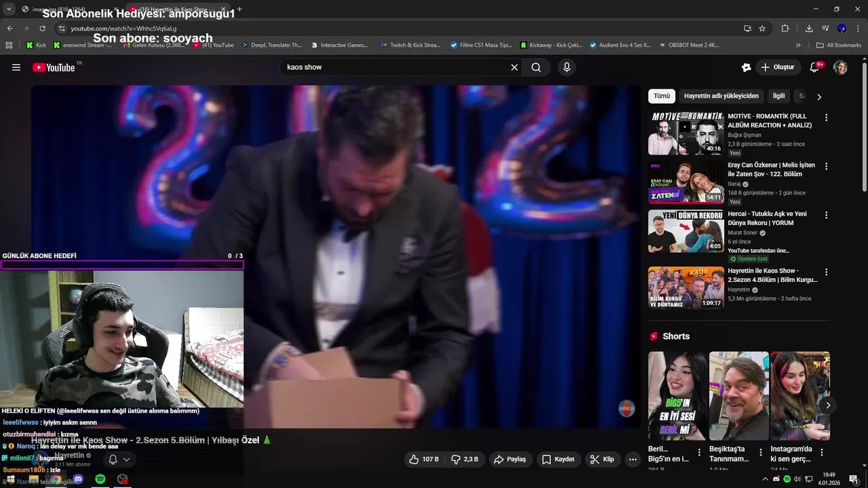Like the video (107 B)
Viewport: 868px width, 488px height.
pos(423,459)
